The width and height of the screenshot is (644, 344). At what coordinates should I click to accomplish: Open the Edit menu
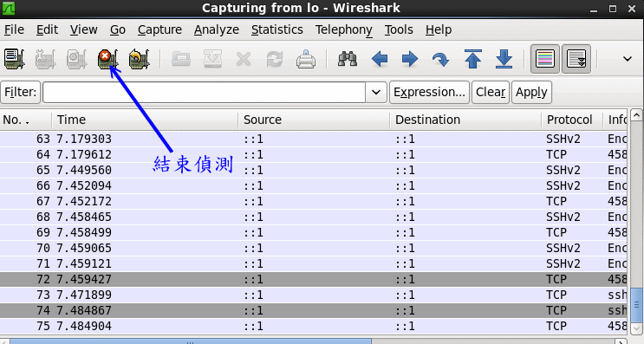47,29
